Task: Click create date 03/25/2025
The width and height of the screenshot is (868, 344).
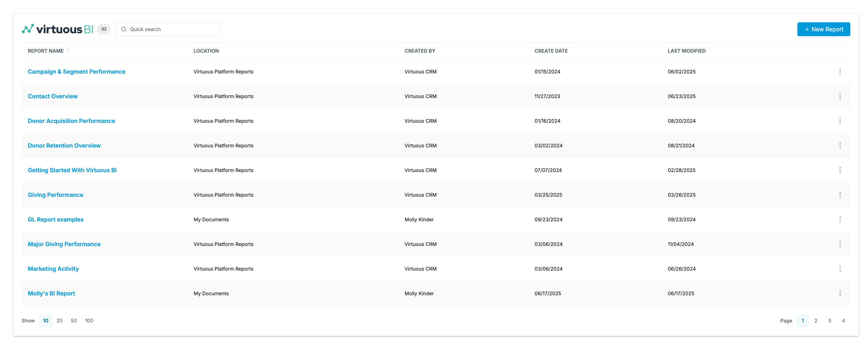Action: [x=548, y=195]
